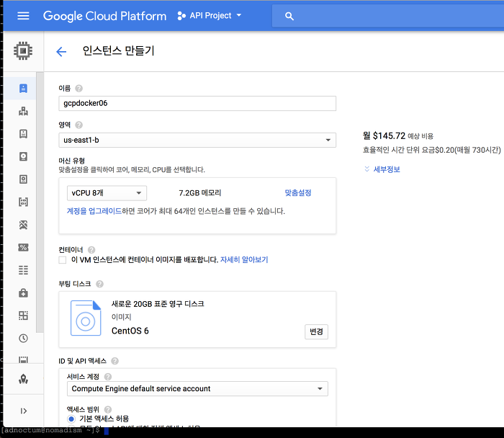This screenshot has height=438, width=504.
Task: Enable container image deployment checkbox
Action: pyautogui.click(x=63, y=260)
